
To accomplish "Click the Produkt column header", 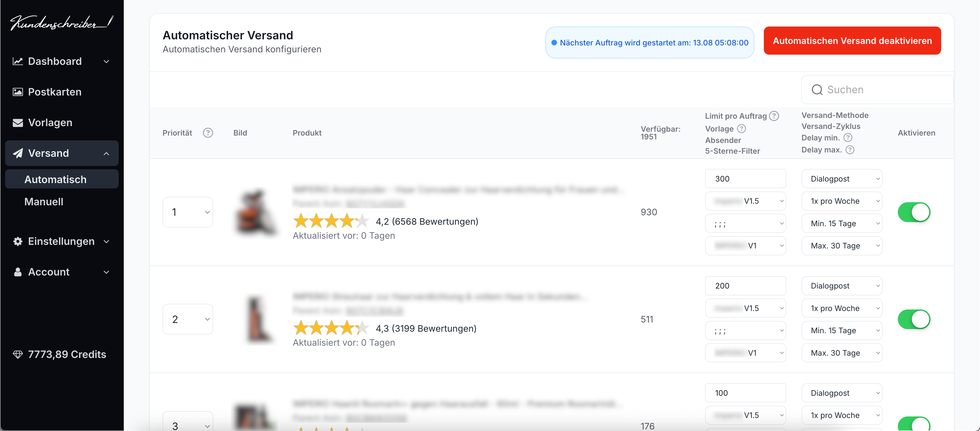I will tap(307, 133).
